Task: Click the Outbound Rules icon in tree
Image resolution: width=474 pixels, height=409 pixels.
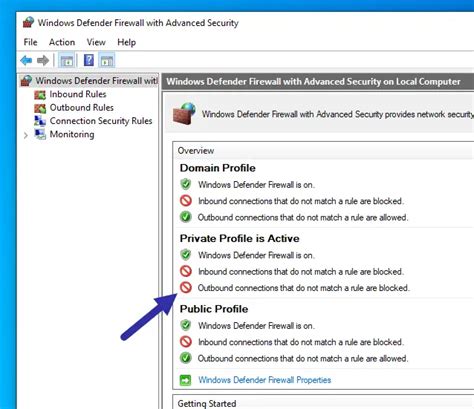Action: tap(40, 108)
